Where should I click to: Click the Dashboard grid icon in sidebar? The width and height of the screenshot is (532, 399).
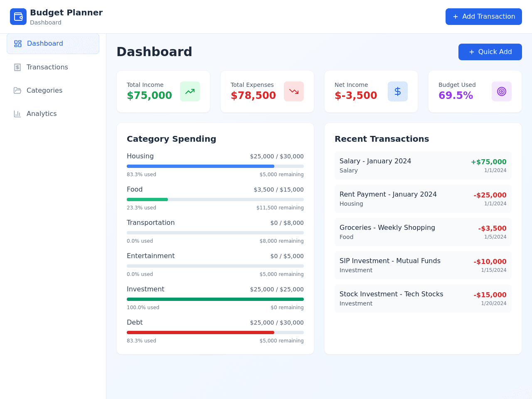pyautogui.click(x=18, y=44)
